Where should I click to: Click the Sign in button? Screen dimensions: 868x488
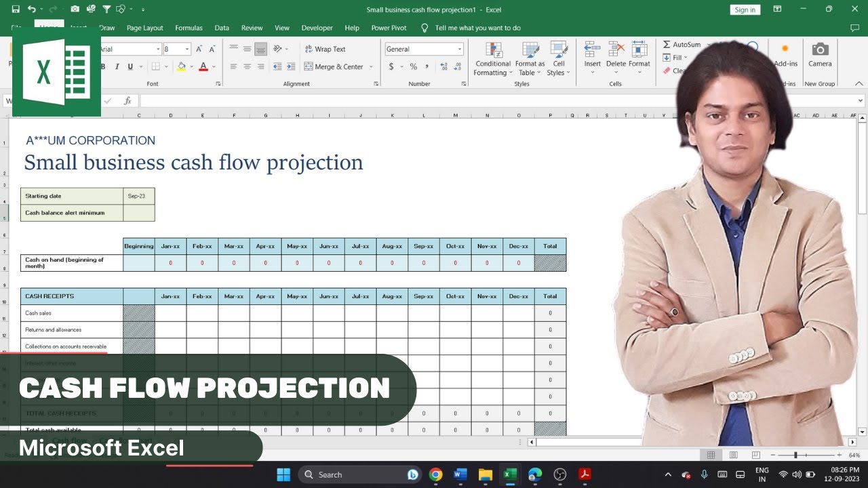click(x=745, y=9)
